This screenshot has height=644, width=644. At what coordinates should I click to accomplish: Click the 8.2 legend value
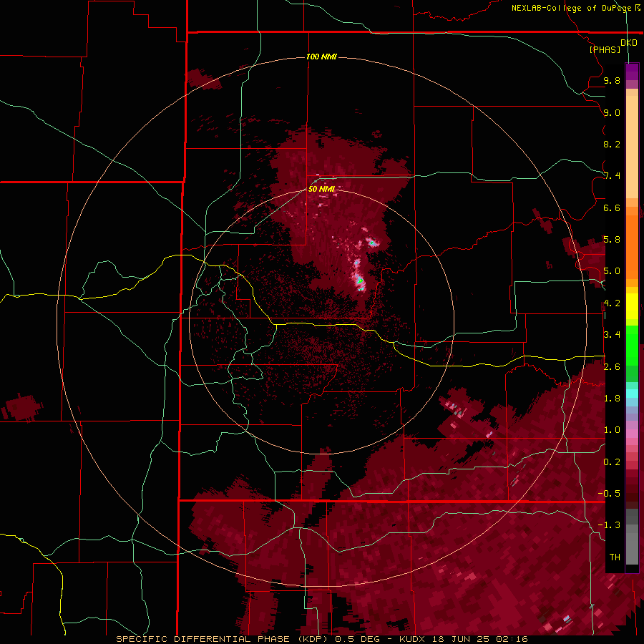(x=612, y=144)
